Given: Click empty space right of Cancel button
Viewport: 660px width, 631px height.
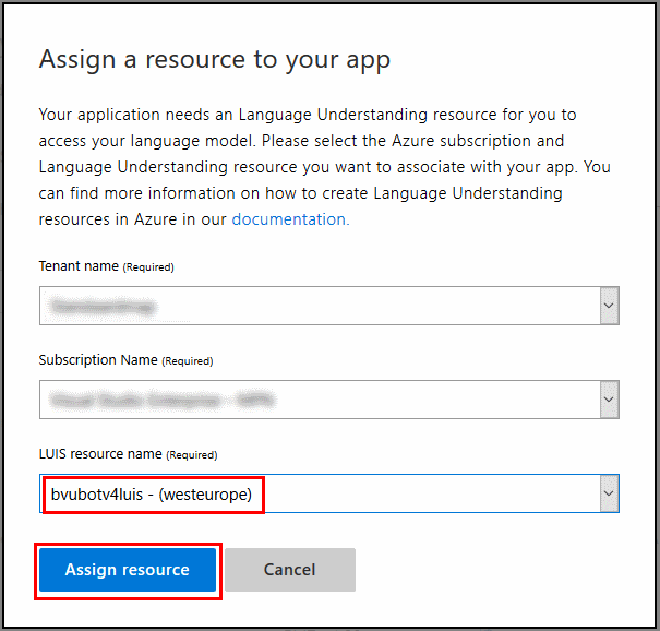Looking at the screenshot, I should click(490, 570).
